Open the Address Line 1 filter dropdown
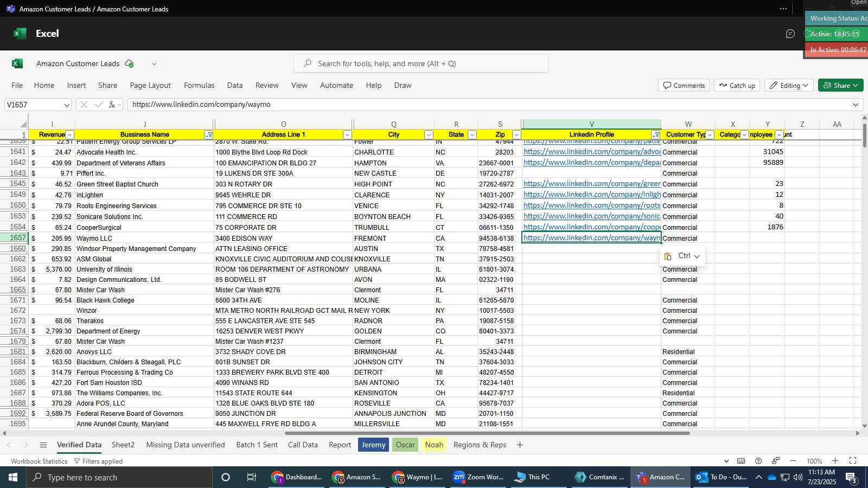The width and height of the screenshot is (868, 488). pyautogui.click(x=347, y=134)
